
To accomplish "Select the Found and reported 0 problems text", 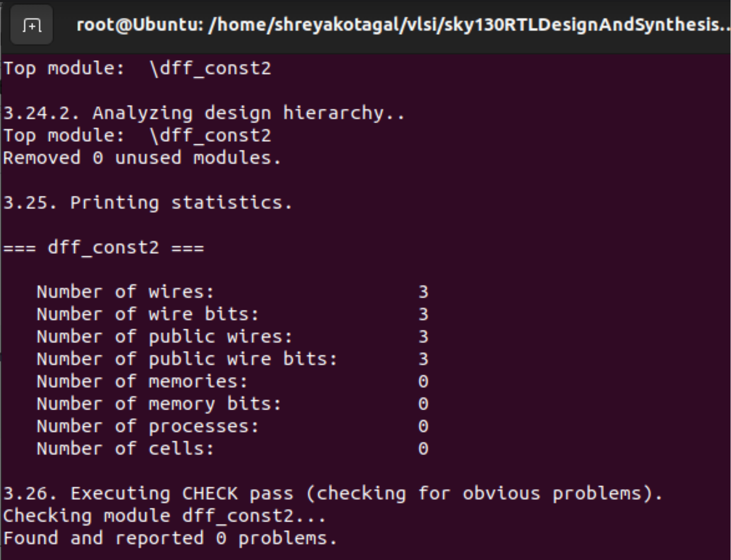I will coord(170,538).
